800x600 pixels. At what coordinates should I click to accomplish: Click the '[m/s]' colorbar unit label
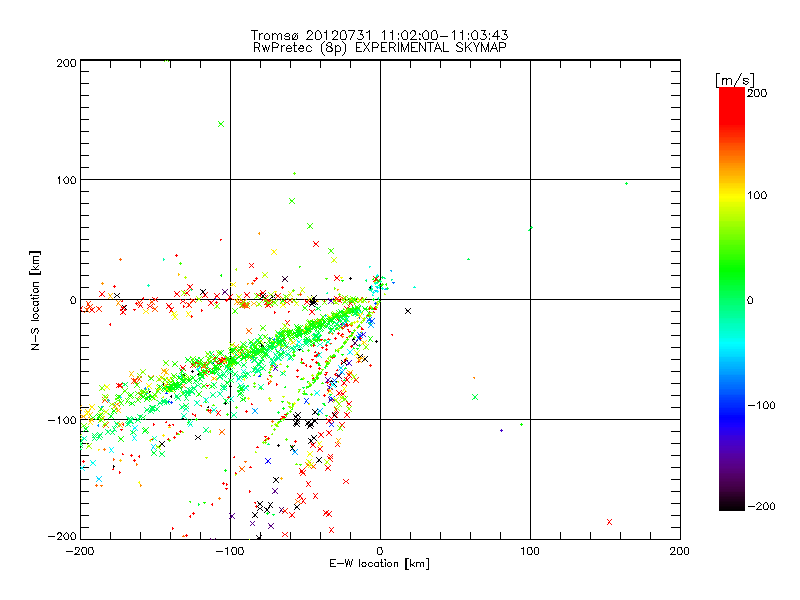click(735, 80)
